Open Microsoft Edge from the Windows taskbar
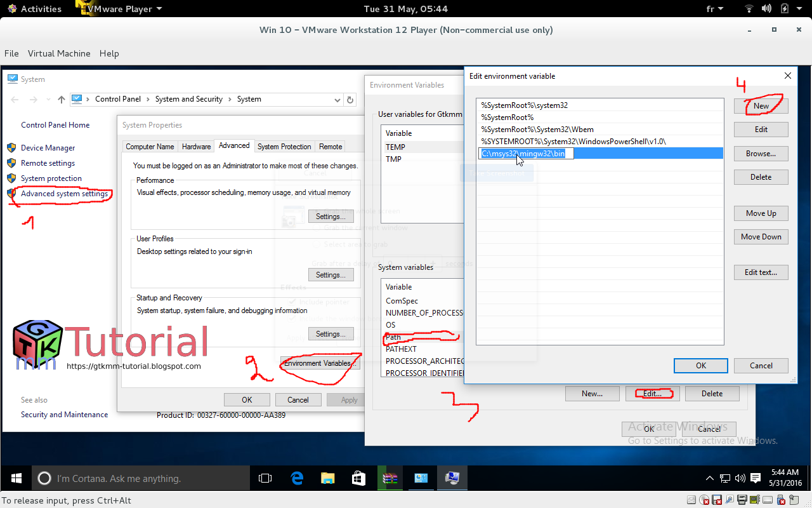 click(x=296, y=478)
